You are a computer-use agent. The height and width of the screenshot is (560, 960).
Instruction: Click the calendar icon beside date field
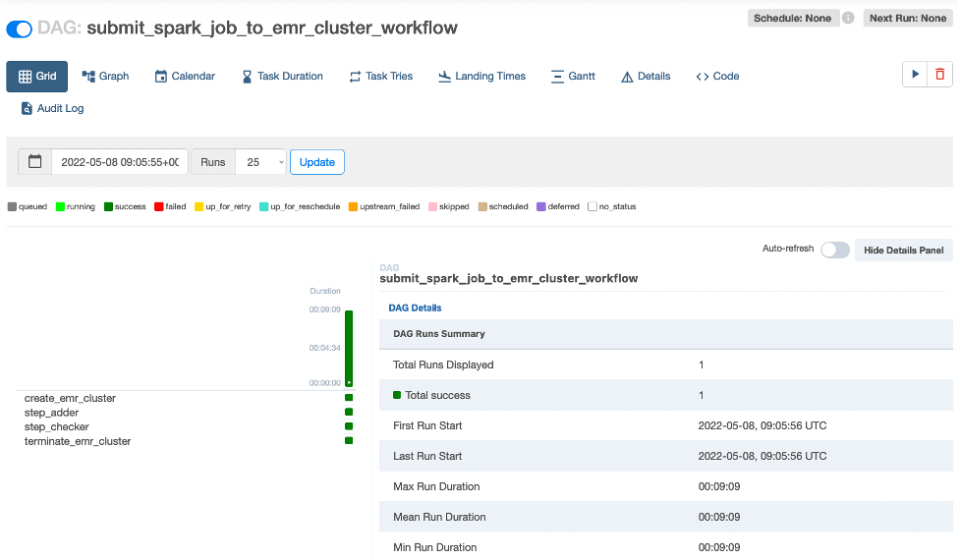point(35,162)
